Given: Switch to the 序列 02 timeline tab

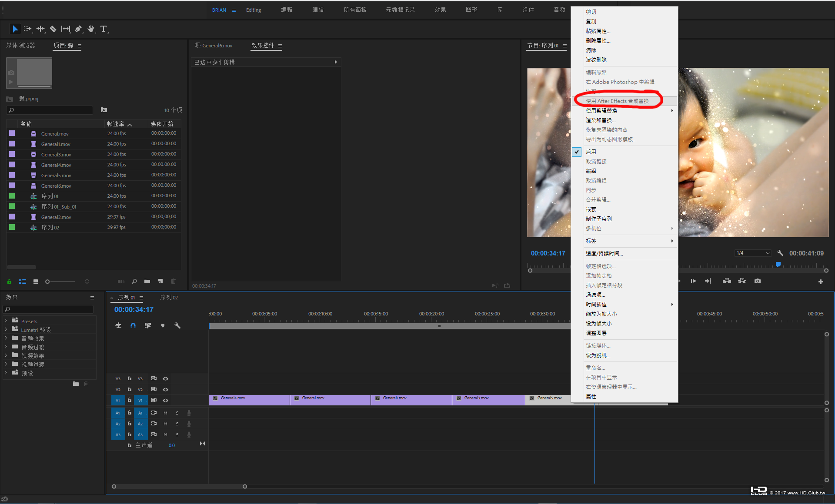Looking at the screenshot, I should click(x=169, y=298).
